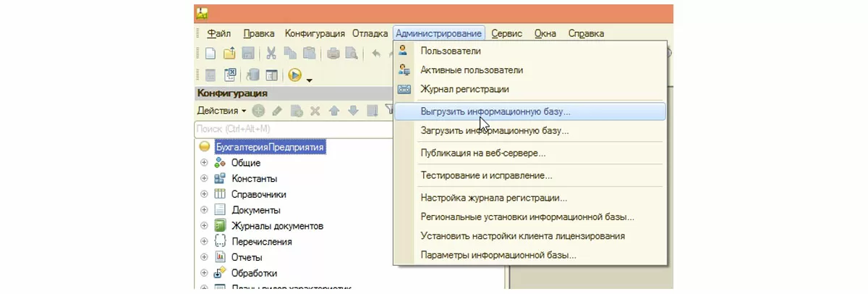Select the Журналы документов item in tree
The image size is (868, 294).
tap(277, 226)
